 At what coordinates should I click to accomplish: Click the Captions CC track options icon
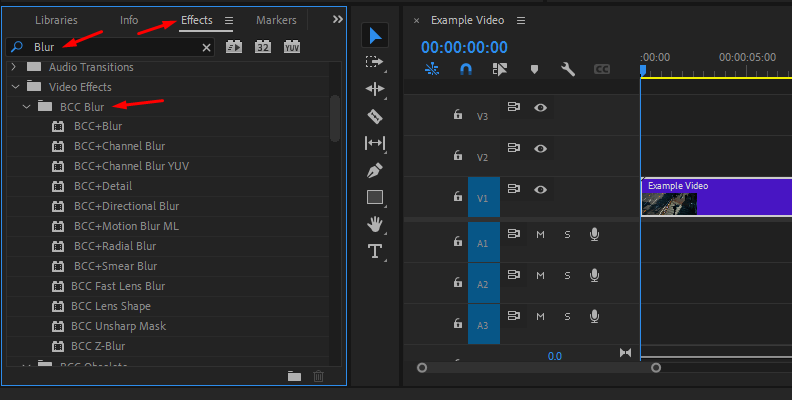[602, 69]
